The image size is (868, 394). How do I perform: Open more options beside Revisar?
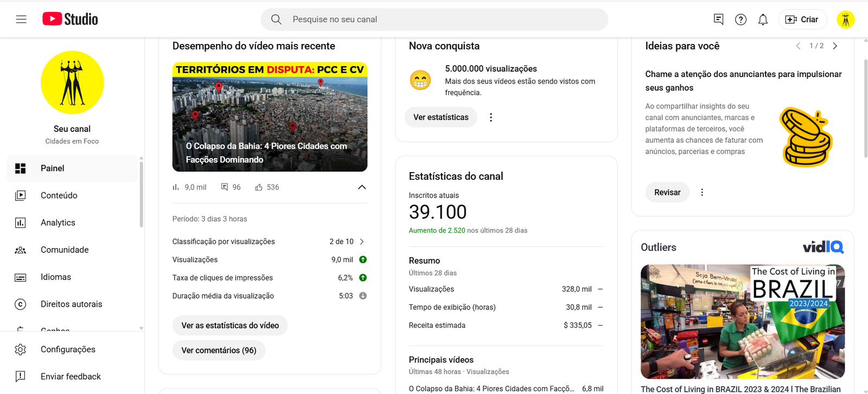tap(702, 192)
